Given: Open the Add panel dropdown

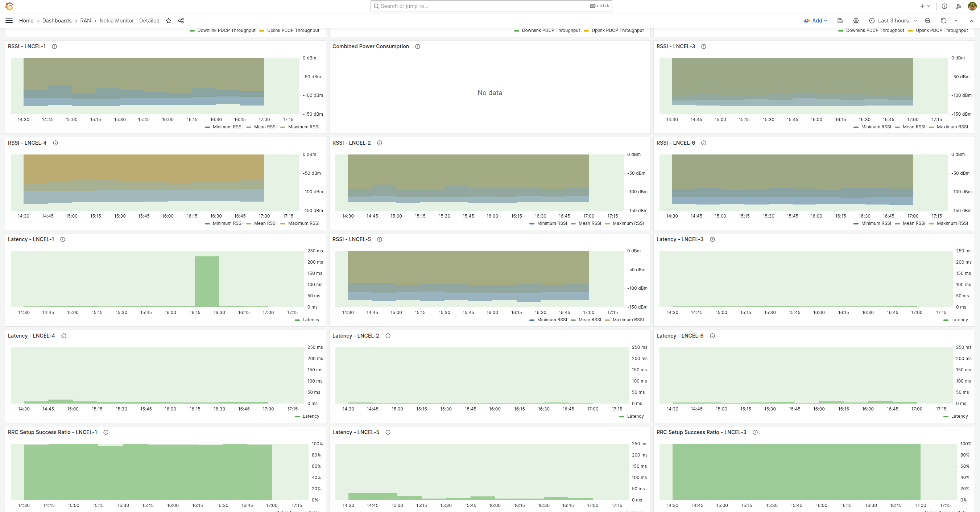Looking at the screenshot, I should tap(815, 21).
